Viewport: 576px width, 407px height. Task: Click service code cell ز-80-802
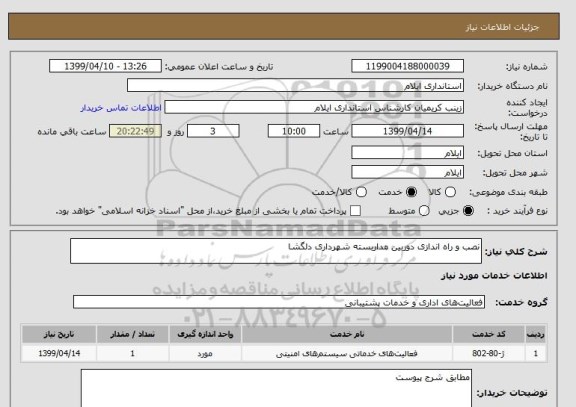[x=489, y=353]
